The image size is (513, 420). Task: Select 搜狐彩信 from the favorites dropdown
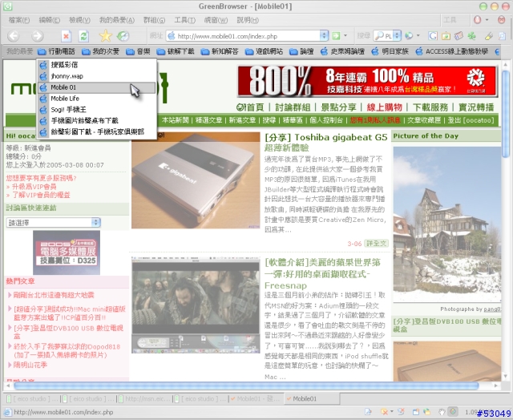96,65
